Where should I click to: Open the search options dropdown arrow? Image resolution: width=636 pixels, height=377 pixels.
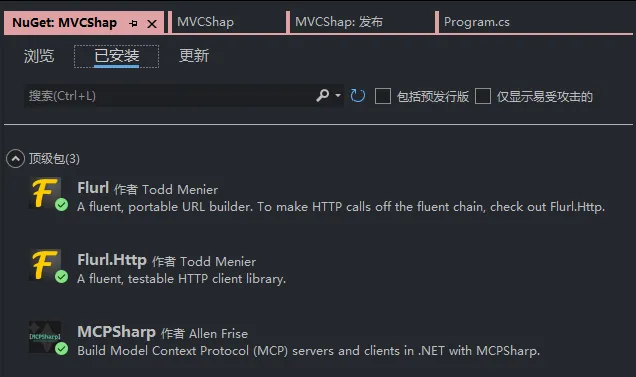pos(338,96)
